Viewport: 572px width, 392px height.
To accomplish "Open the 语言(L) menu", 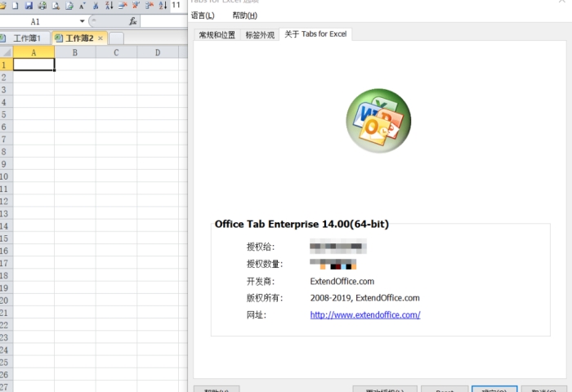I will point(203,16).
